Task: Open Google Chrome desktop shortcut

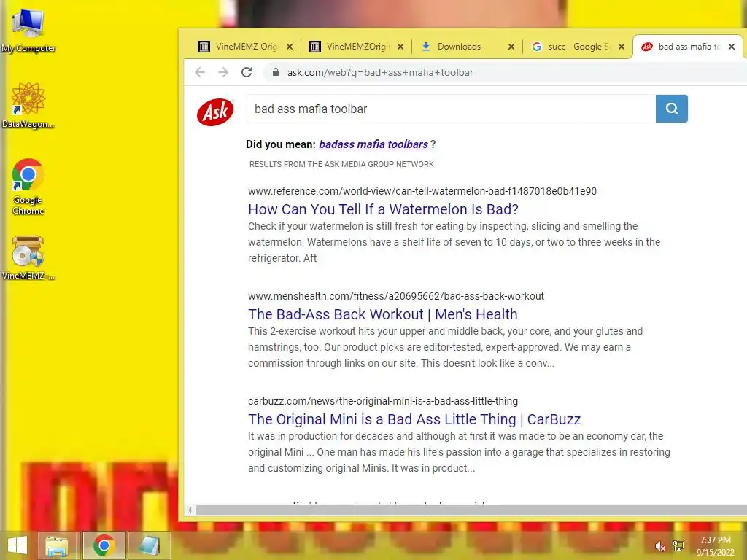Action: 28,186
